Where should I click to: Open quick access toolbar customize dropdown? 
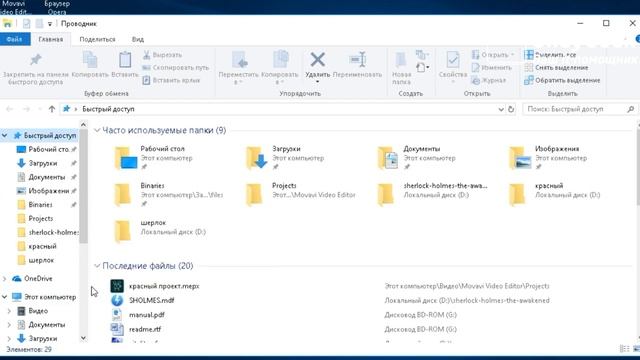[49, 24]
